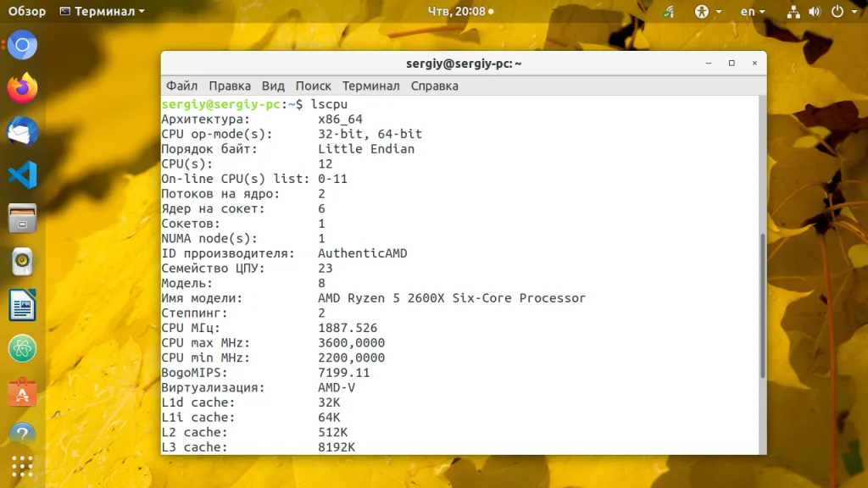Open the Файл menu
Screen dimensions: 868x488
(x=181, y=86)
